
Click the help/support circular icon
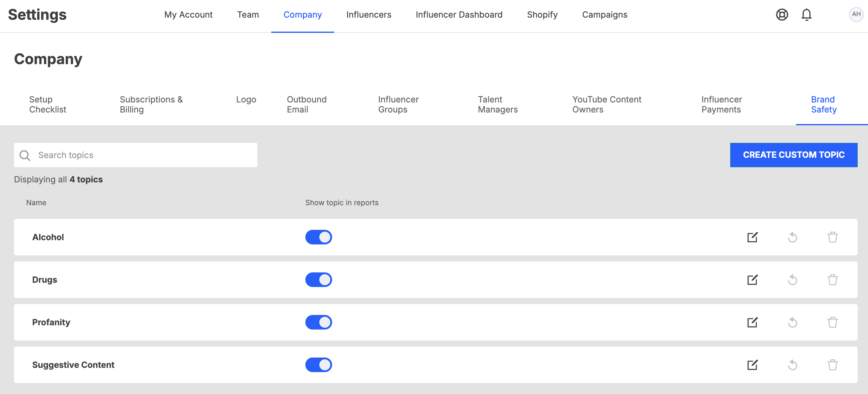[x=782, y=15]
